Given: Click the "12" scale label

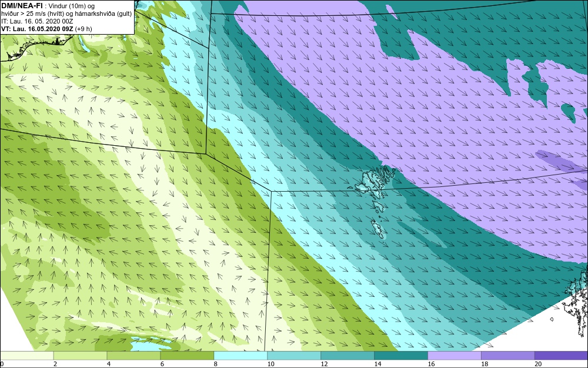Looking at the screenshot, I should click(x=325, y=364).
